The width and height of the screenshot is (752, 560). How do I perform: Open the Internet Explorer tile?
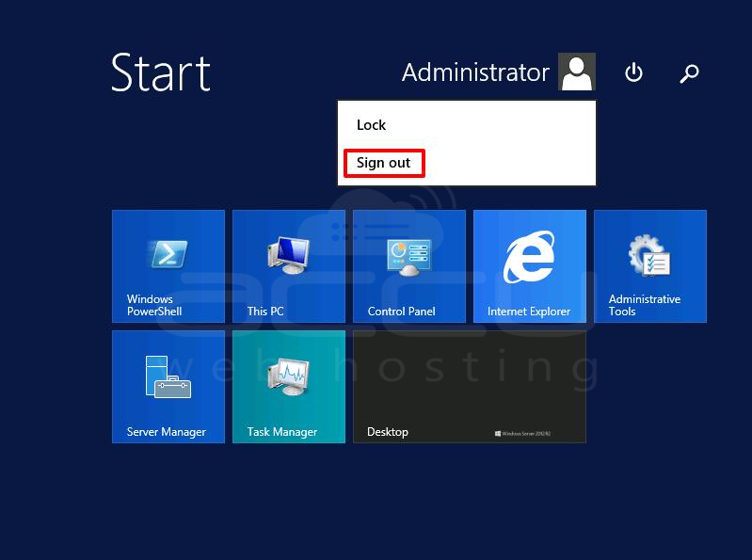point(530,266)
